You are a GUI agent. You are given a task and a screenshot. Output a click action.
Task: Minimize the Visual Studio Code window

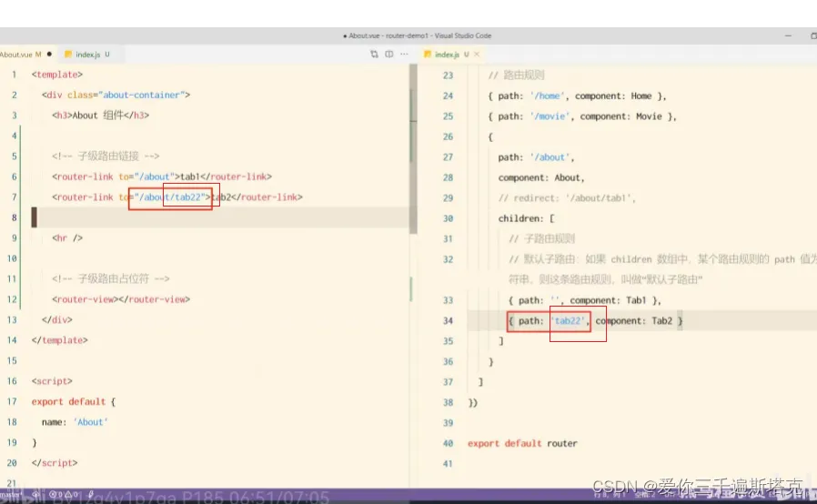pos(788,35)
